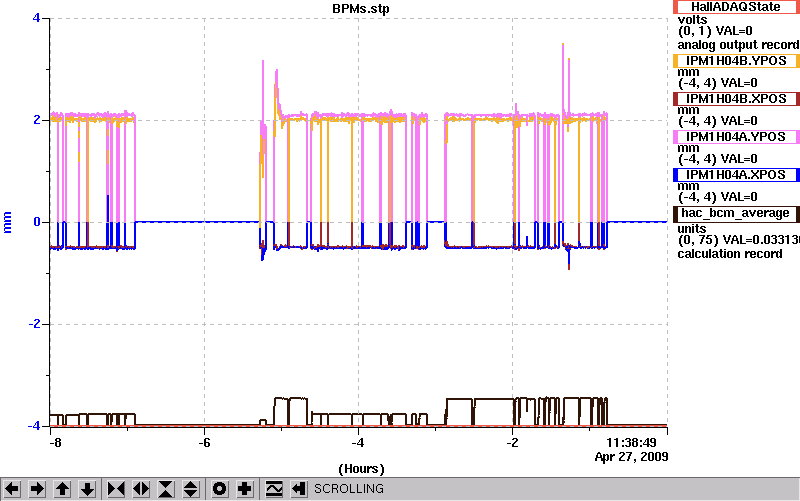Click the 'analog output record' description text
Screen dimensions: 800x501
point(738,45)
